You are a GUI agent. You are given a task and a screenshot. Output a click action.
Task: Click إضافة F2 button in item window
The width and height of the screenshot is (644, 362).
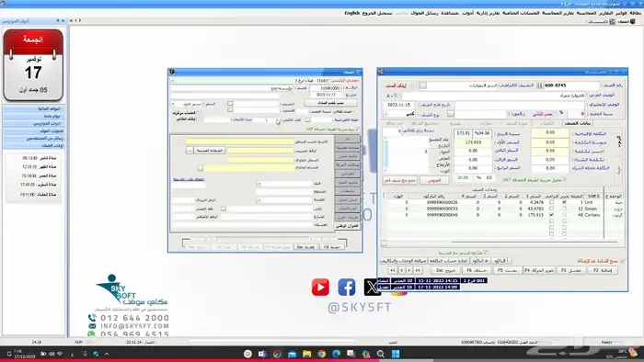click(x=603, y=270)
